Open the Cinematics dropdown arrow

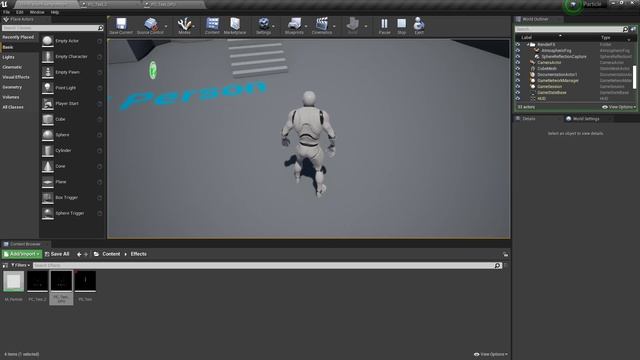coord(334,26)
